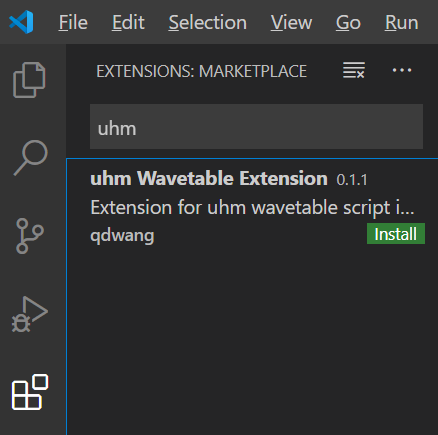Image resolution: width=438 pixels, height=435 pixels.
Task: Open the File menu
Action: pyautogui.click(x=73, y=23)
